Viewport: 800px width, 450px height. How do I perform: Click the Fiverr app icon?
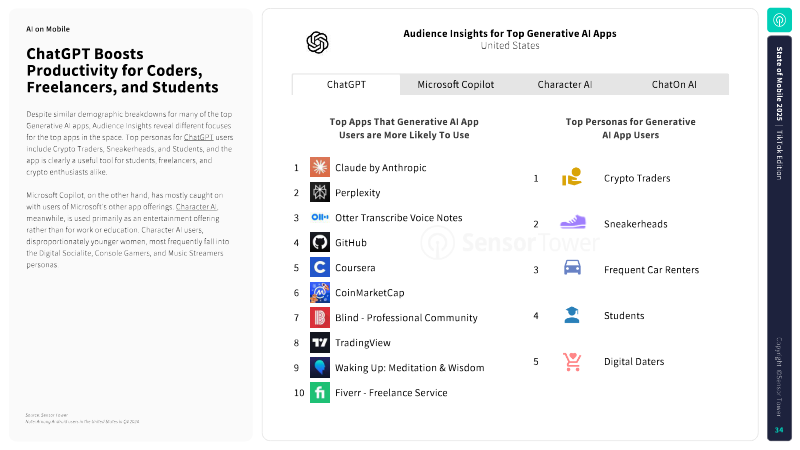tap(320, 392)
